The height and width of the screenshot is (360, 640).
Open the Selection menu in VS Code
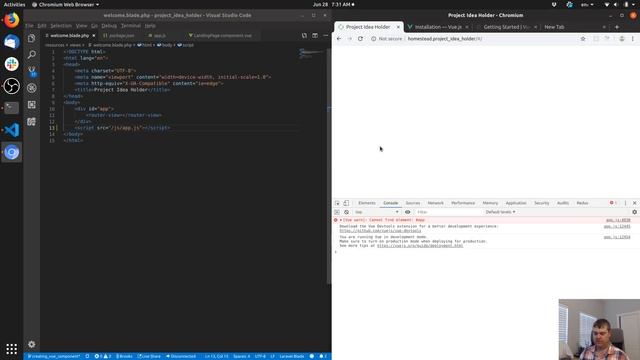pos(61,26)
